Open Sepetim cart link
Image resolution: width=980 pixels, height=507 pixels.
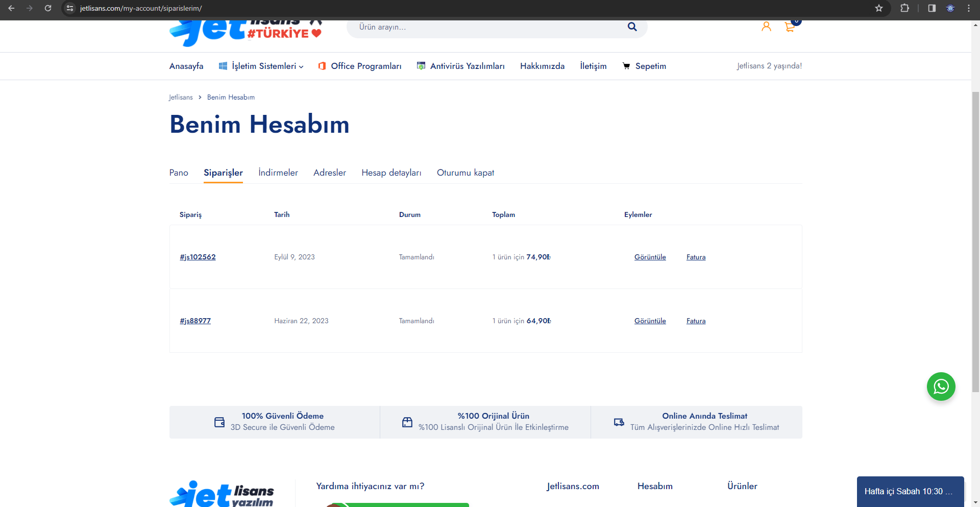point(644,66)
